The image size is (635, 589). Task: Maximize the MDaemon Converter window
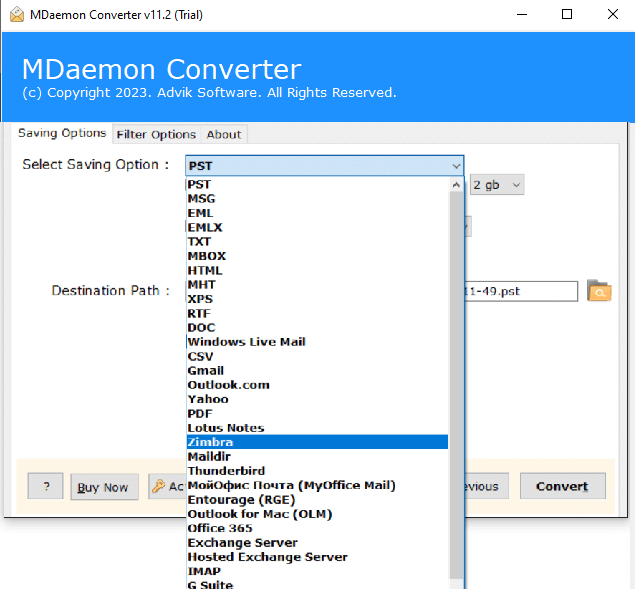coord(567,14)
